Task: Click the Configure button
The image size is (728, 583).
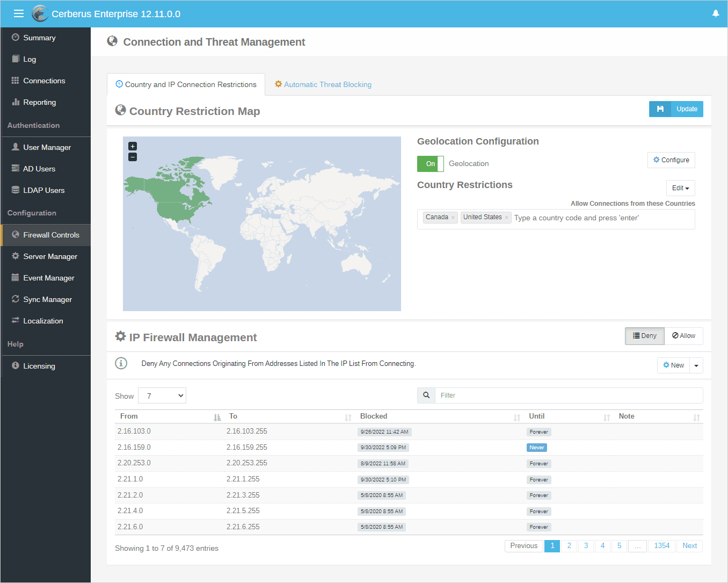Action: (671, 160)
